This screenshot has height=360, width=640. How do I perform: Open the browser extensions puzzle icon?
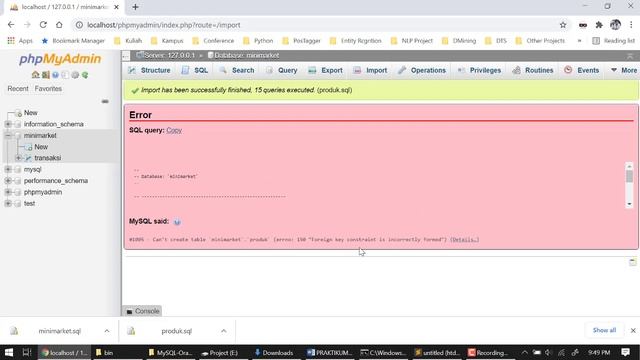click(599, 25)
